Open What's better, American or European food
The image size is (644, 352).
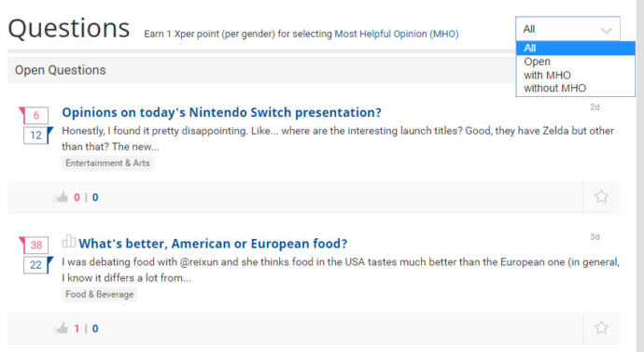[213, 244]
